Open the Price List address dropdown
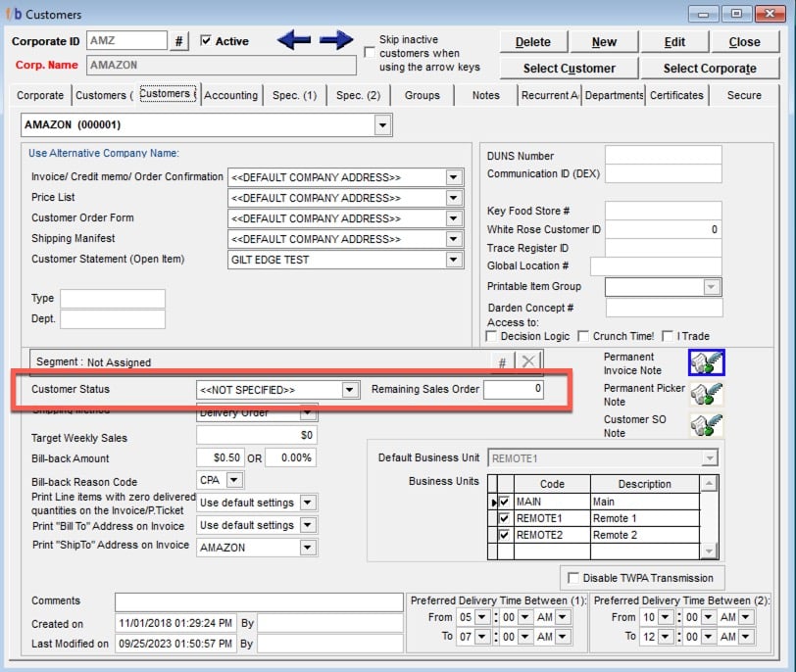The height and width of the screenshot is (672, 796). coord(453,198)
